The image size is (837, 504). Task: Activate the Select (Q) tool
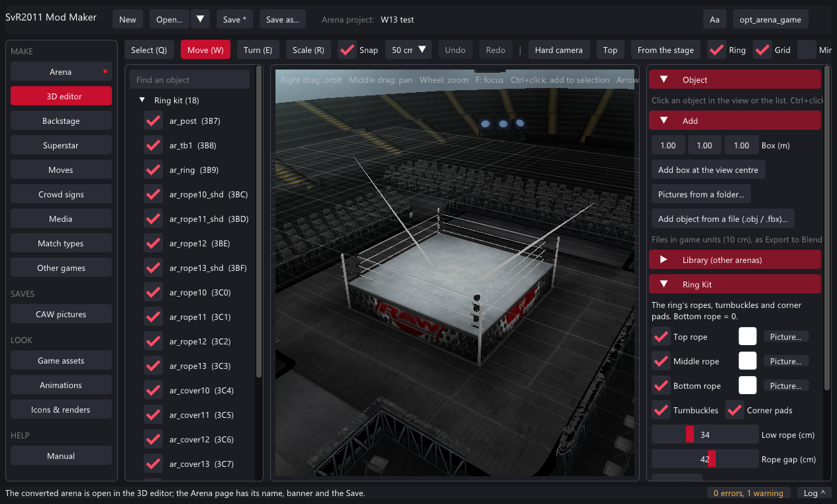(149, 50)
